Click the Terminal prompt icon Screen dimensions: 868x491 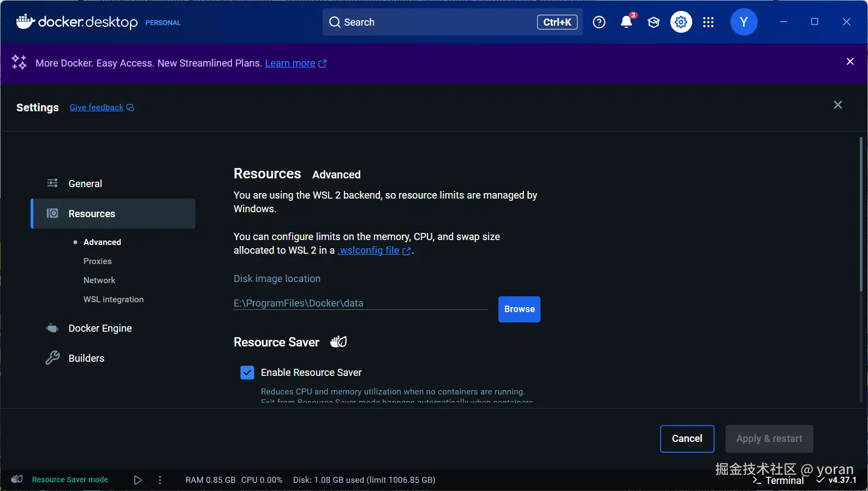coord(757,481)
